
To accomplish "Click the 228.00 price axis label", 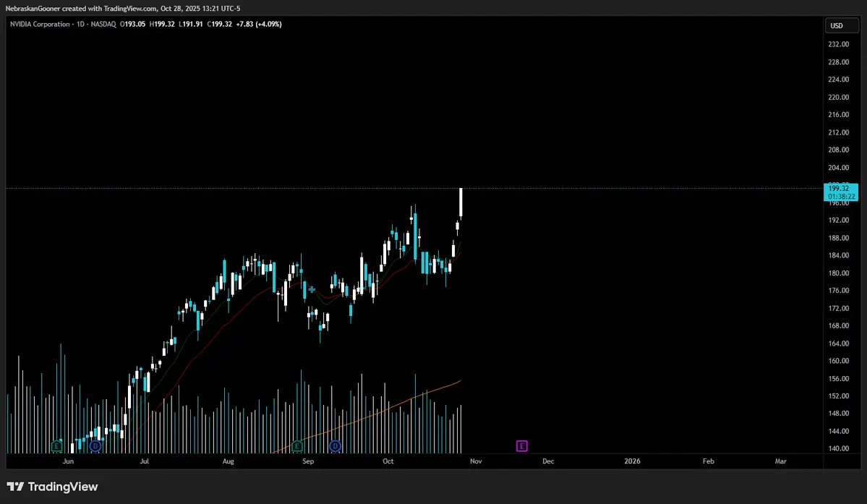I will (x=838, y=62).
